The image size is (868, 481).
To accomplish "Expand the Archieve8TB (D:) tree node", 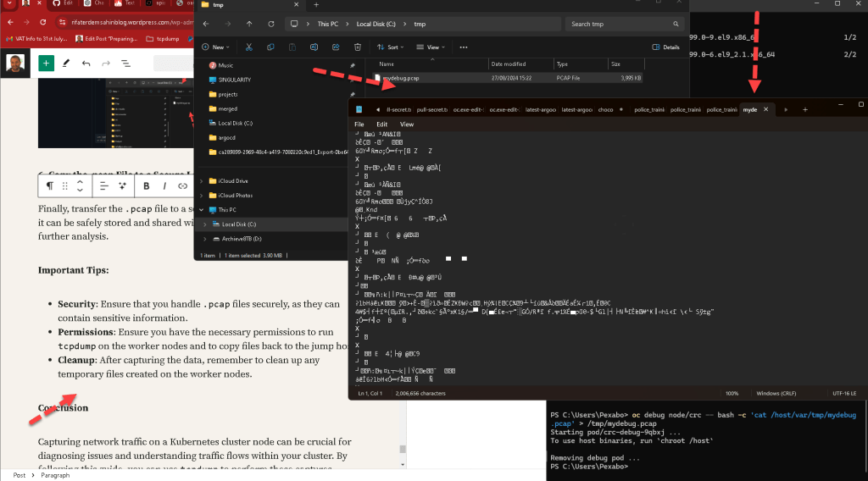I will 205,239.
